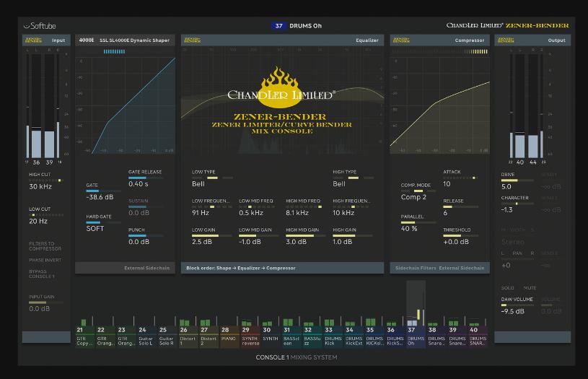
Task: Change Low Frequency 91 Hz selector
Action: point(212,206)
